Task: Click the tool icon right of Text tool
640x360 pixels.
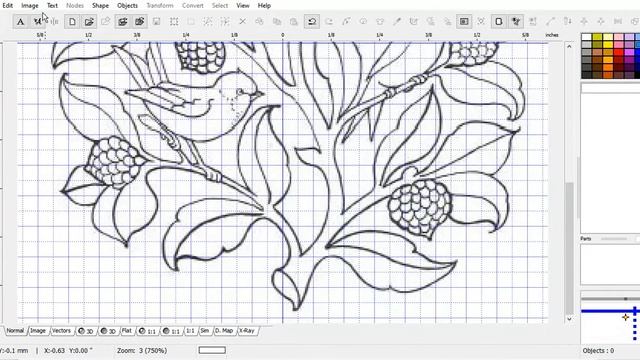Action: (x=38, y=22)
